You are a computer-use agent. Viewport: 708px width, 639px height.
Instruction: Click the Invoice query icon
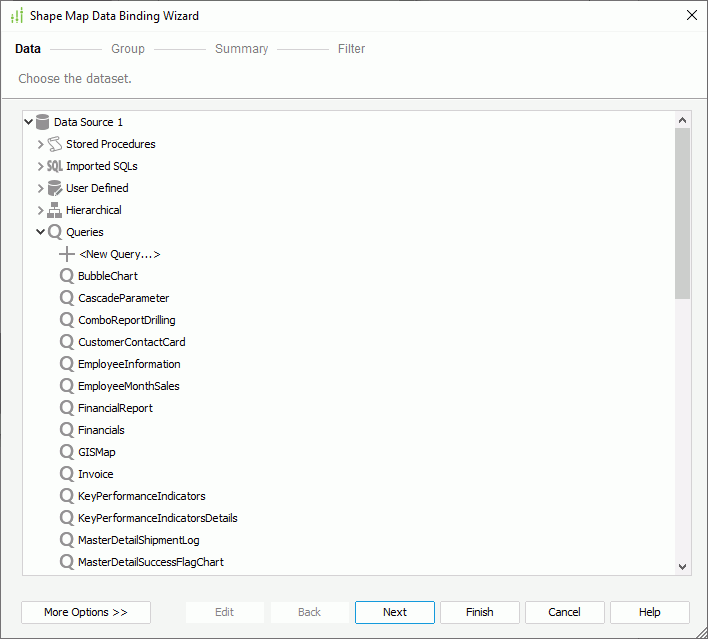click(x=67, y=474)
